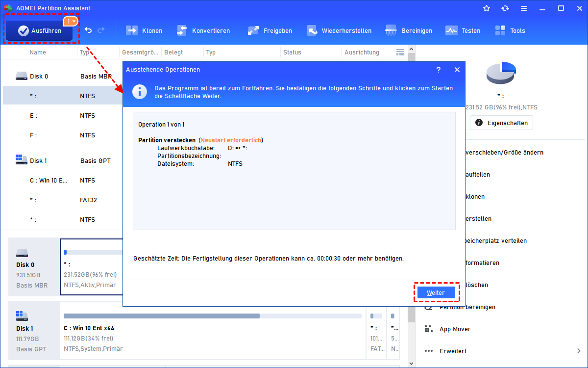Open the Freigeben toolbar menu
The image size is (588, 368).
[269, 30]
